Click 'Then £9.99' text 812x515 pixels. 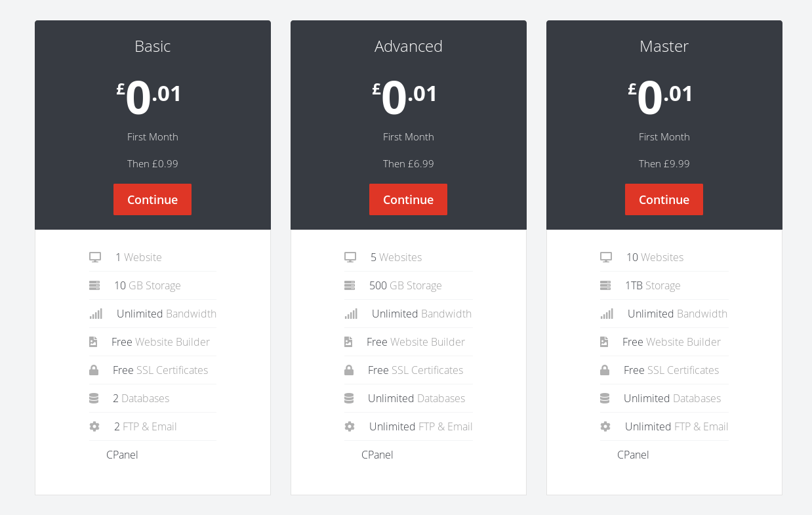[x=664, y=163]
